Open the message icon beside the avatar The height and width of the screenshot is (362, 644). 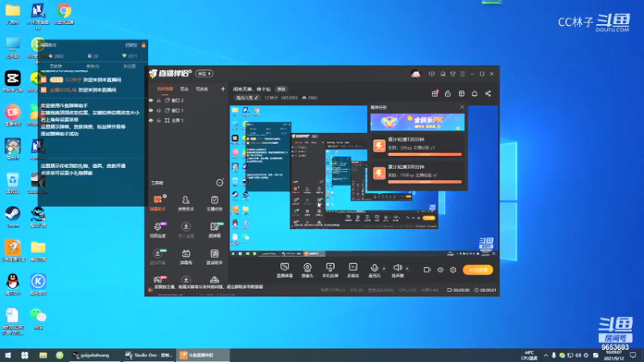pyautogui.click(x=431, y=74)
